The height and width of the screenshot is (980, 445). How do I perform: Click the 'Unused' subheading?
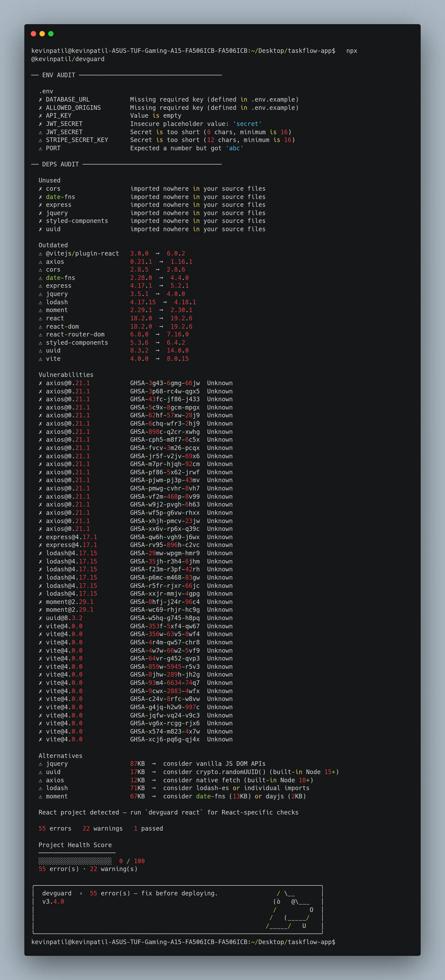[49, 180]
